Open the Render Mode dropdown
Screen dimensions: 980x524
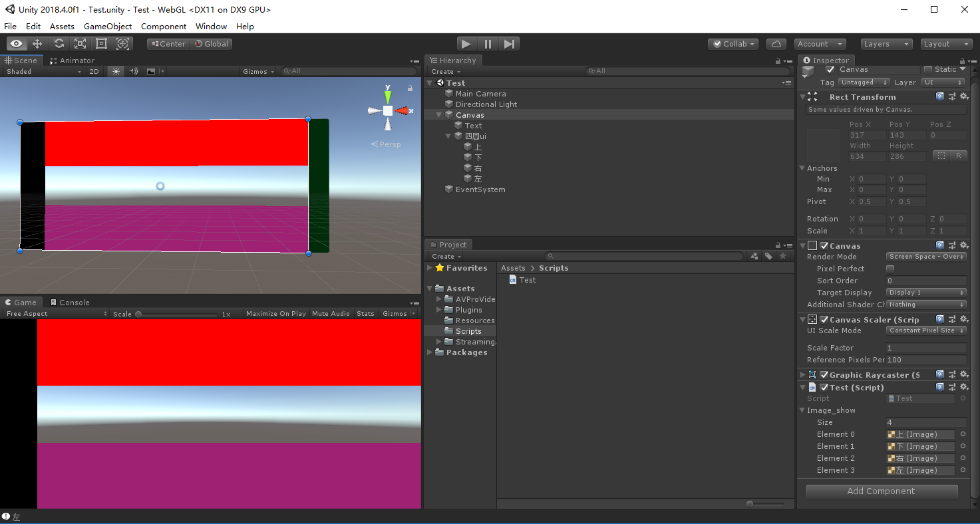[x=925, y=256]
